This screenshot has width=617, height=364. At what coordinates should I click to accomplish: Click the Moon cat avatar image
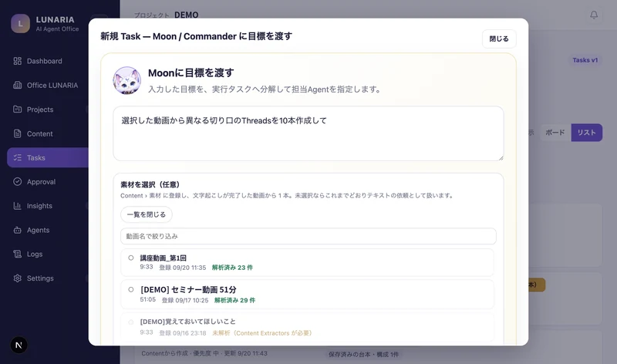tap(126, 80)
